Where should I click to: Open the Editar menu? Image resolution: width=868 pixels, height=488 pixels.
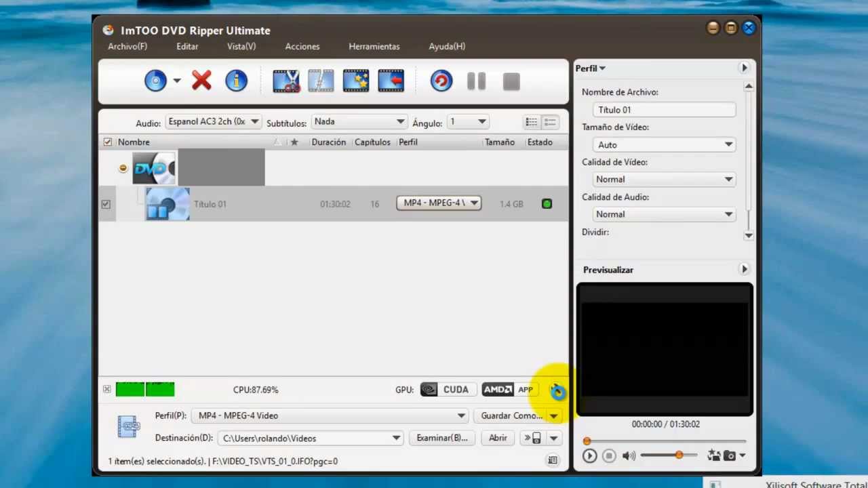tap(187, 47)
